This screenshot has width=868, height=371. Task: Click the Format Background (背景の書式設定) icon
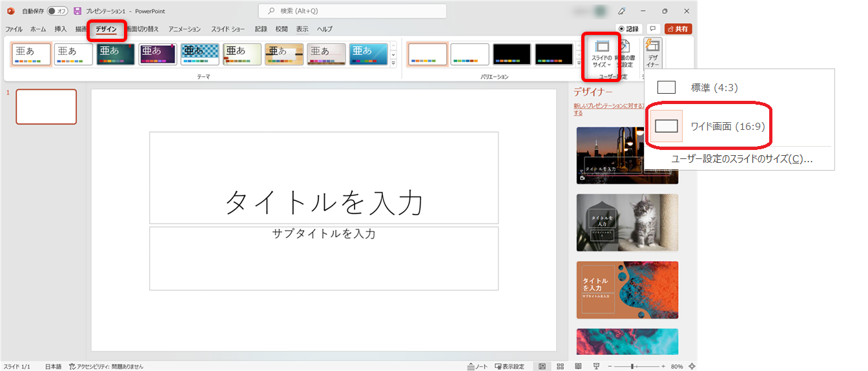pos(624,54)
